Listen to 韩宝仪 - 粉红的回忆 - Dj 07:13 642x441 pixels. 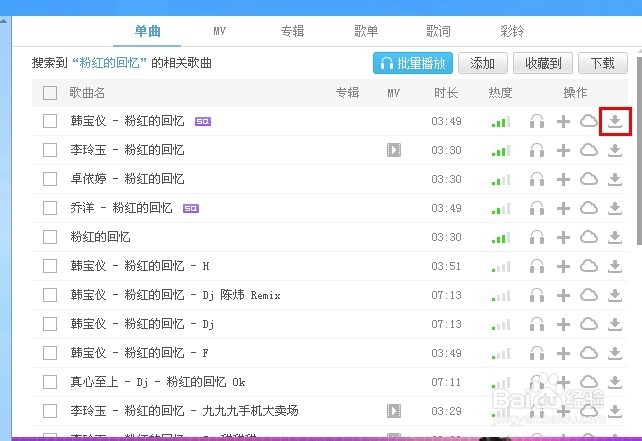tap(537, 324)
